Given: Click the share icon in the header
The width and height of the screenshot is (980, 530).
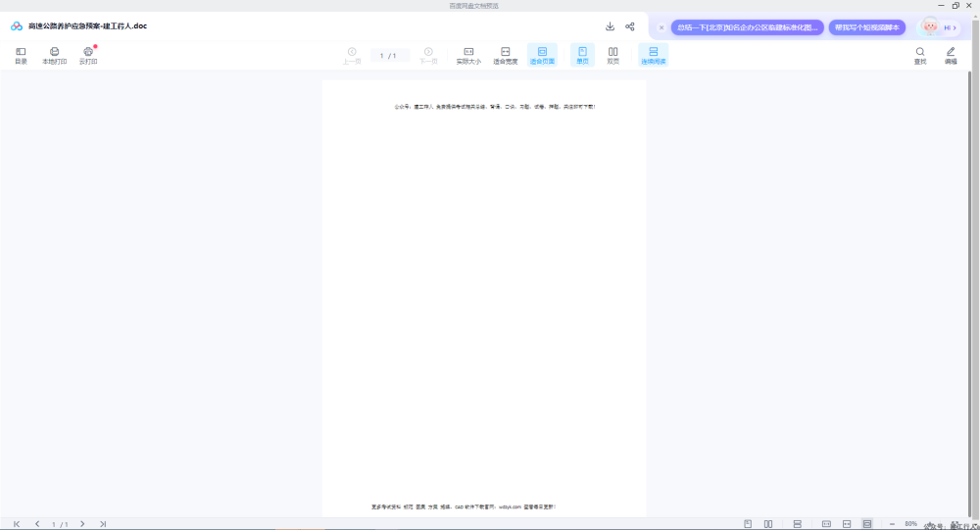Looking at the screenshot, I should click(630, 26).
